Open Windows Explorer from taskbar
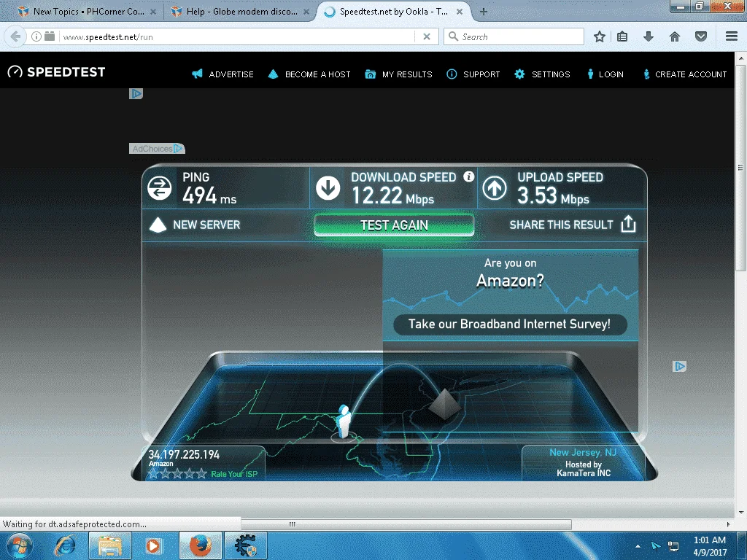The image size is (747, 560). pos(110,545)
